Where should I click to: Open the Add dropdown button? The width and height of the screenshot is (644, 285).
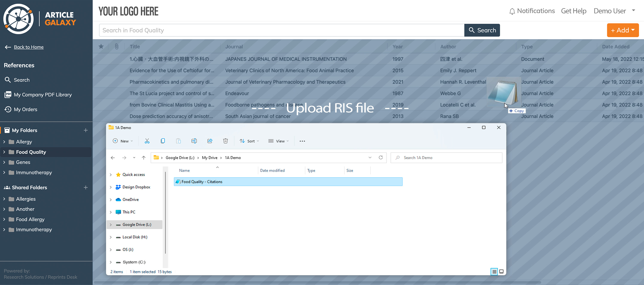623,30
